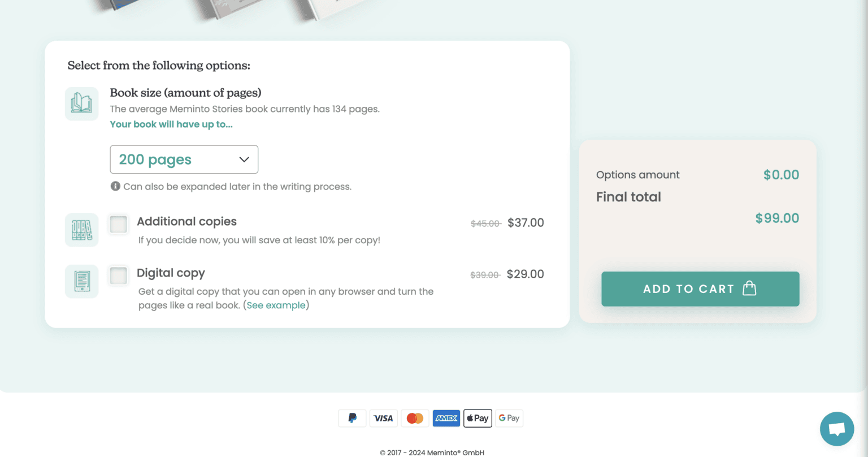Click the digital copy tablet icon
The width and height of the screenshot is (868, 457).
pyautogui.click(x=81, y=281)
